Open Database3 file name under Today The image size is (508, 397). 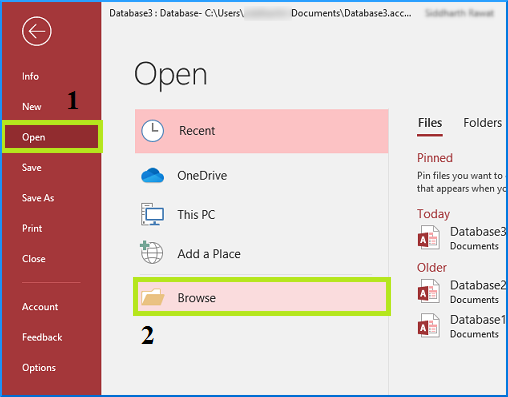(478, 232)
